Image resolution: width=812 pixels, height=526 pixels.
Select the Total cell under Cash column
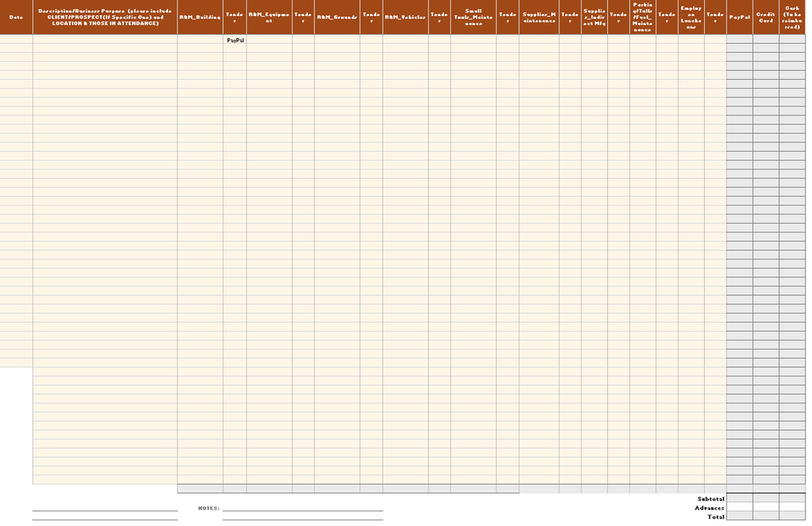[x=792, y=515]
